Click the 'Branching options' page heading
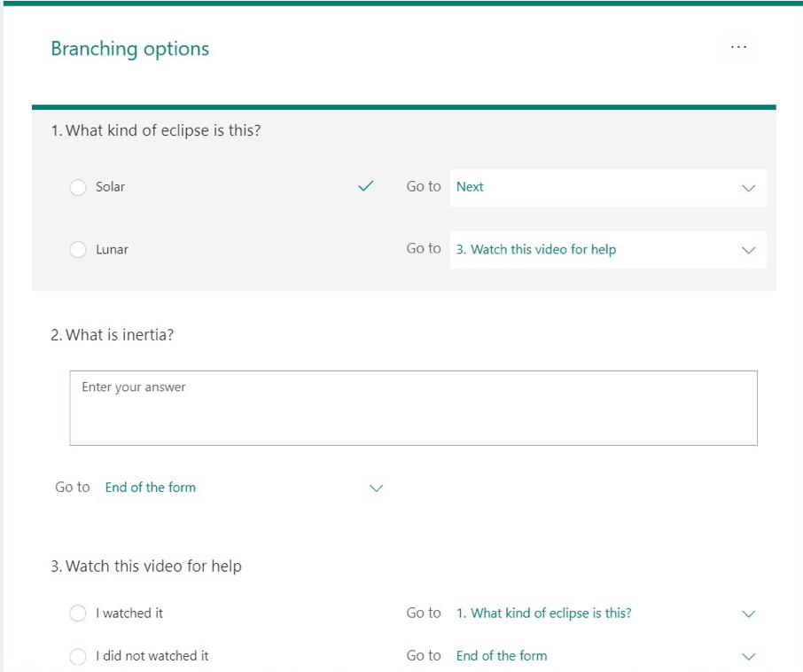803x672 pixels. 130,49
